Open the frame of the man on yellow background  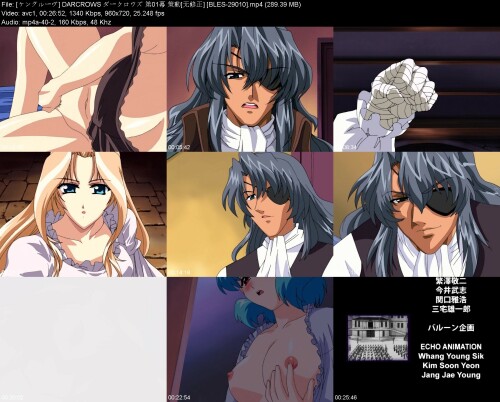[250, 214]
